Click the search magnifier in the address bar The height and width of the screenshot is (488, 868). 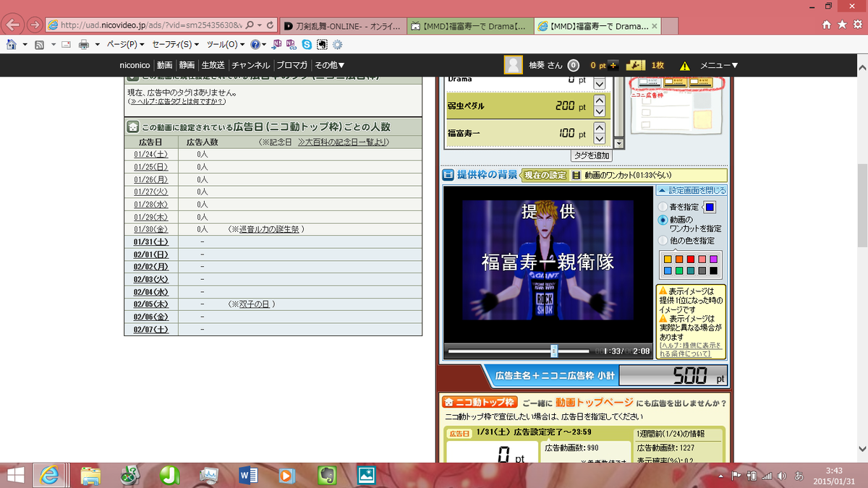coord(250,25)
